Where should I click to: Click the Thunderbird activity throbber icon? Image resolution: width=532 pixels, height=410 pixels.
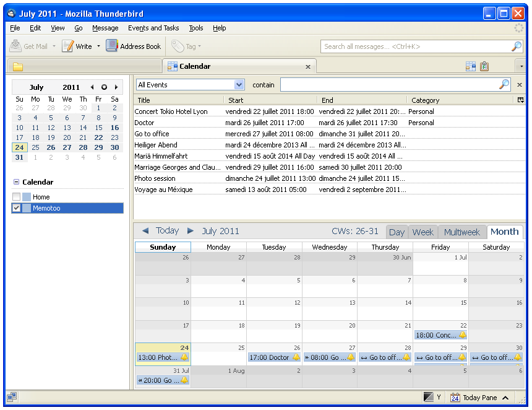(x=519, y=28)
